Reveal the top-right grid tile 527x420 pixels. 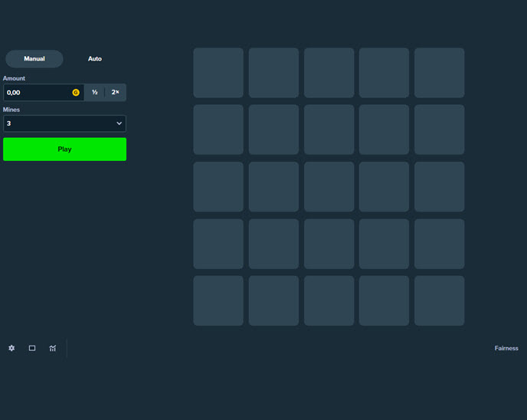click(439, 73)
